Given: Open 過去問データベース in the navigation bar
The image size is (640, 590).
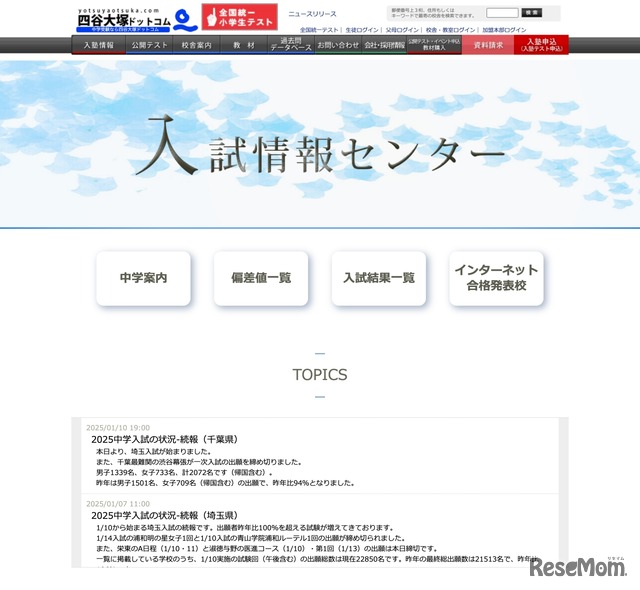Looking at the screenshot, I should 290,46.
